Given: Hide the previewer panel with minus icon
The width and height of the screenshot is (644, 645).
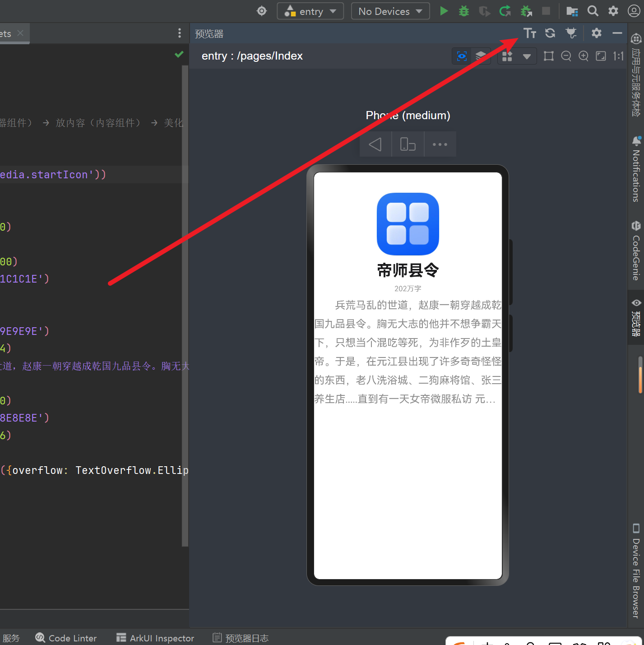Looking at the screenshot, I should pyautogui.click(x=617, y=33).
